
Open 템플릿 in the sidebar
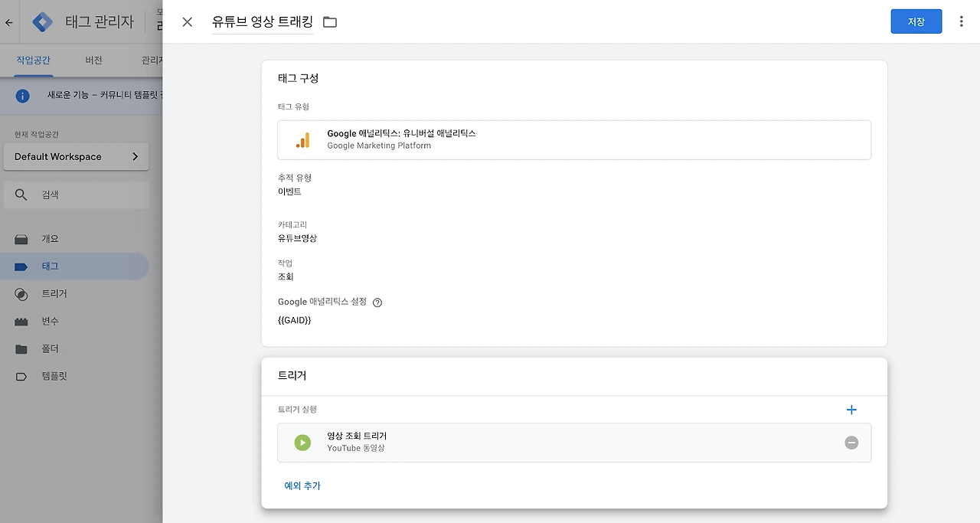pos(54,377)
